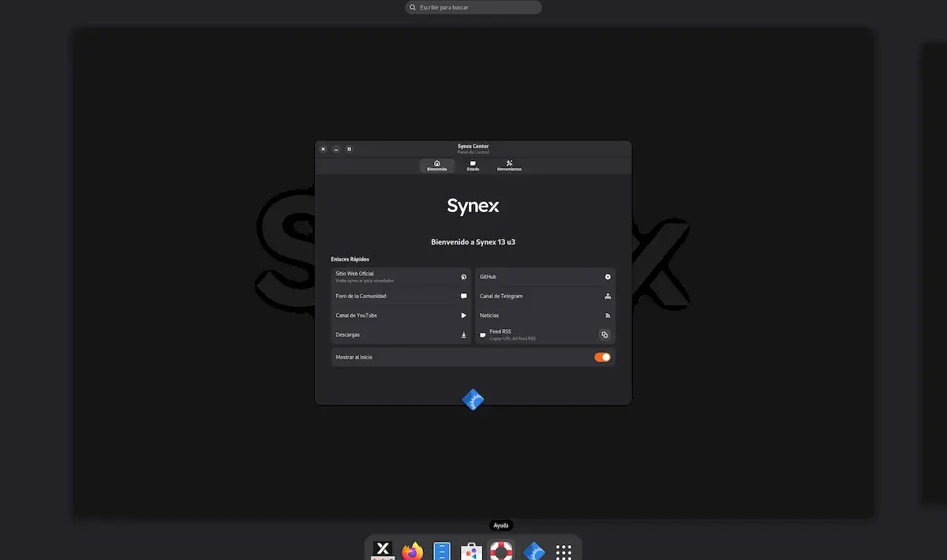
Task: Click the copy Feed RSS URL button
Action: (605, 334)
